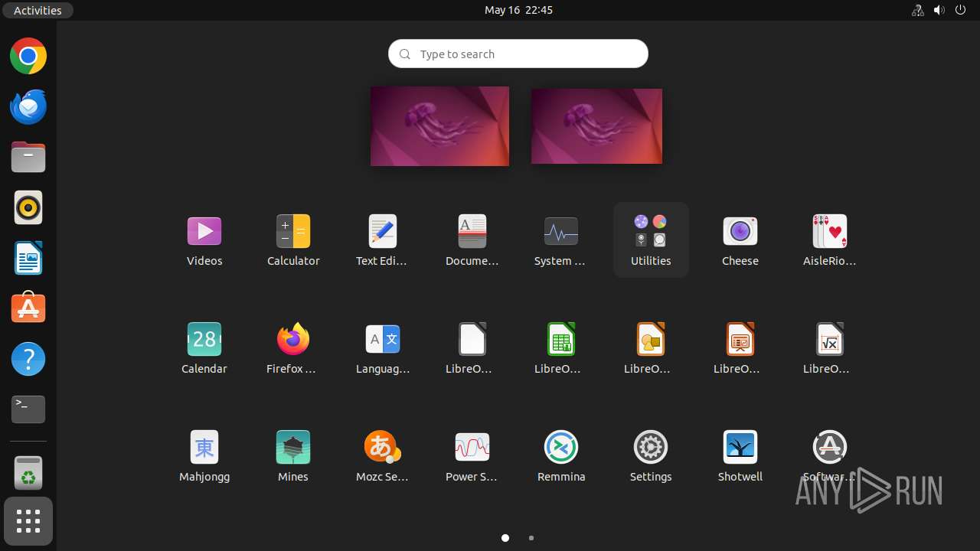
Task: Open System Monitor app
Action: click(x=561, y=240)
